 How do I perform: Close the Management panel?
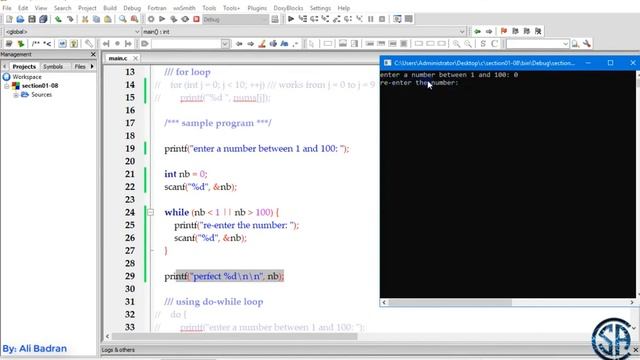[93, 54]
